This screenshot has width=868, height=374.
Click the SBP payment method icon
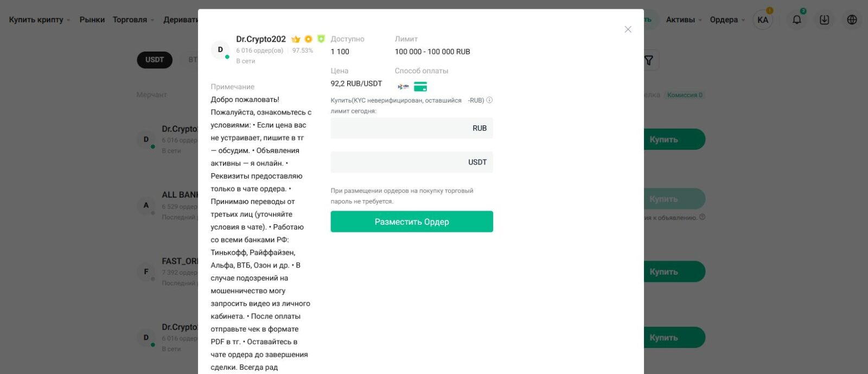[403, 87]
